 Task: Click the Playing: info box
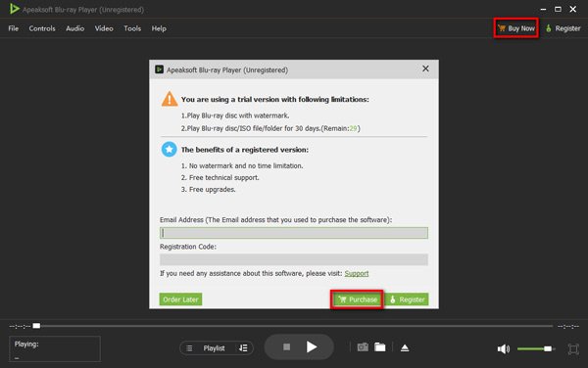pyautogui.click(x=55, y=348)
